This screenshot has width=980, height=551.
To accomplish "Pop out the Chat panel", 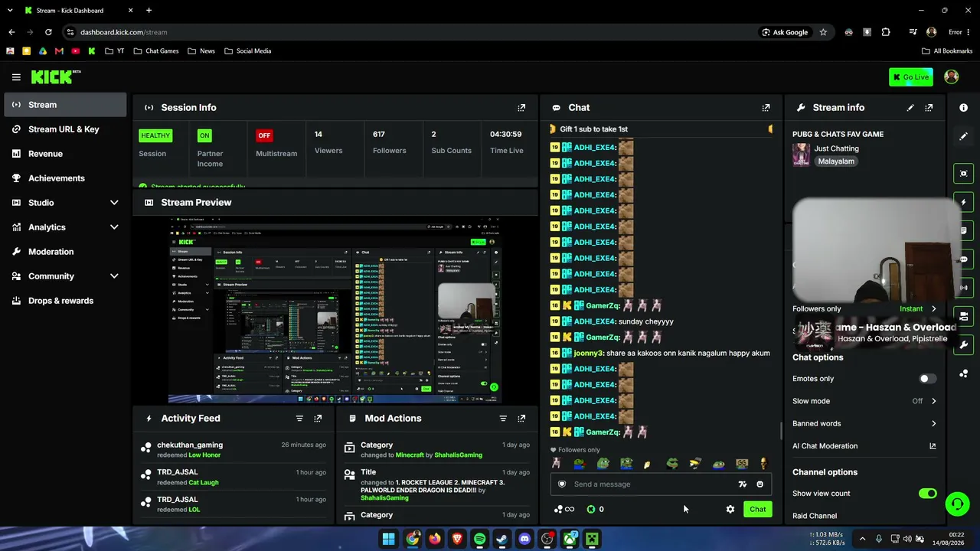I will [x=766, y=108].
